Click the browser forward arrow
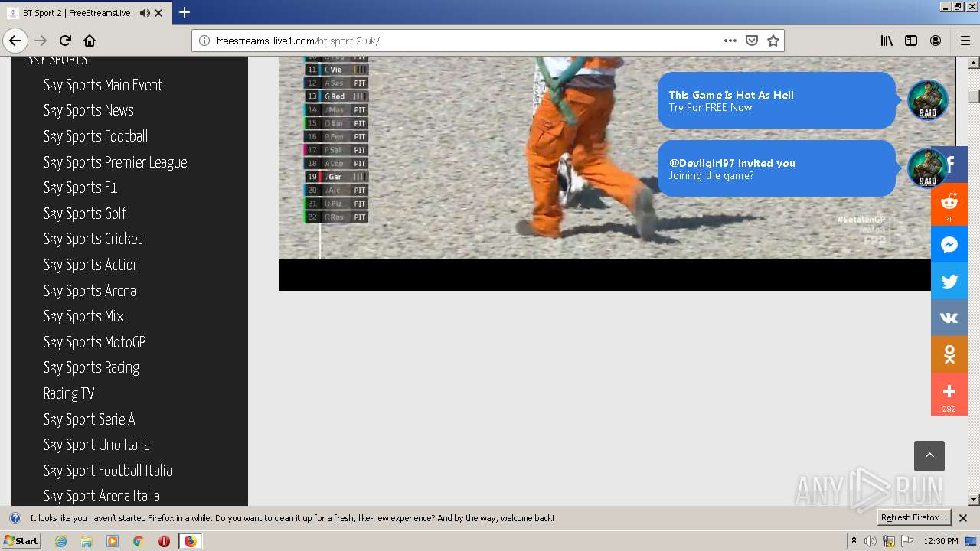Image resolution: width=980 pixels, height=551 pixels. (41, 41)
